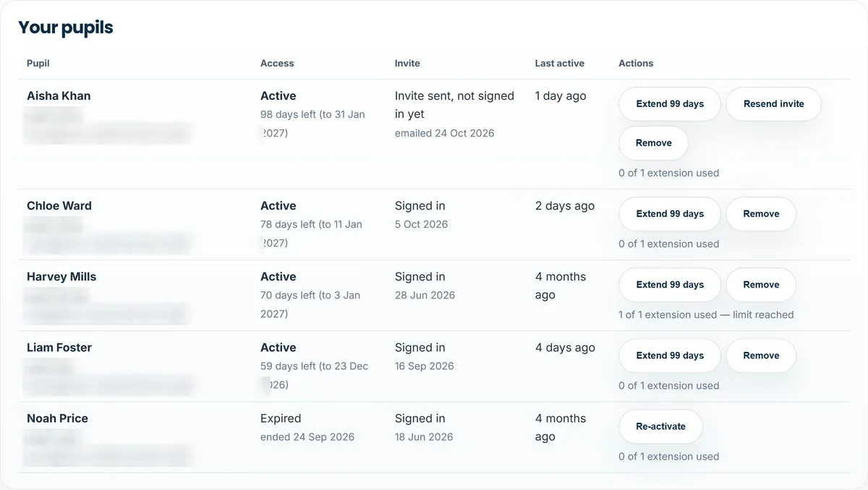Click the Pupil column header

pyautogui.click(x=38, y=64)
